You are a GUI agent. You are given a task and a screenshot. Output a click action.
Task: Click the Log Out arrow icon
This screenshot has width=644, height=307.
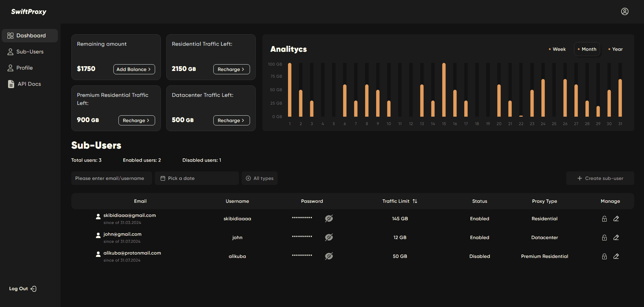[x=34, y=289]
